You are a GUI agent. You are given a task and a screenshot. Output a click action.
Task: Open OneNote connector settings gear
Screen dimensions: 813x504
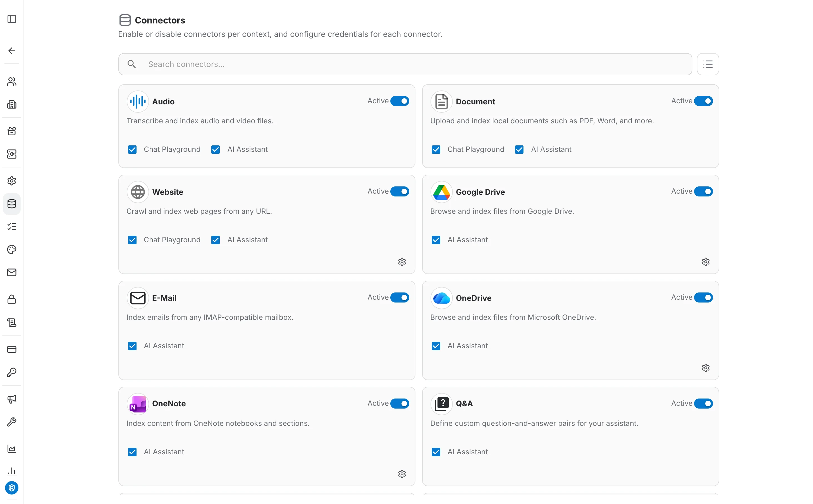(x=402, y=474)
